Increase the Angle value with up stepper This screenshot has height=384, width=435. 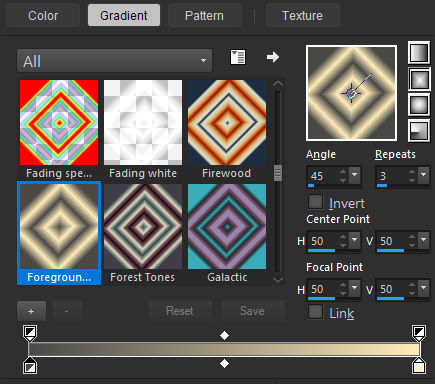point(343,172)
